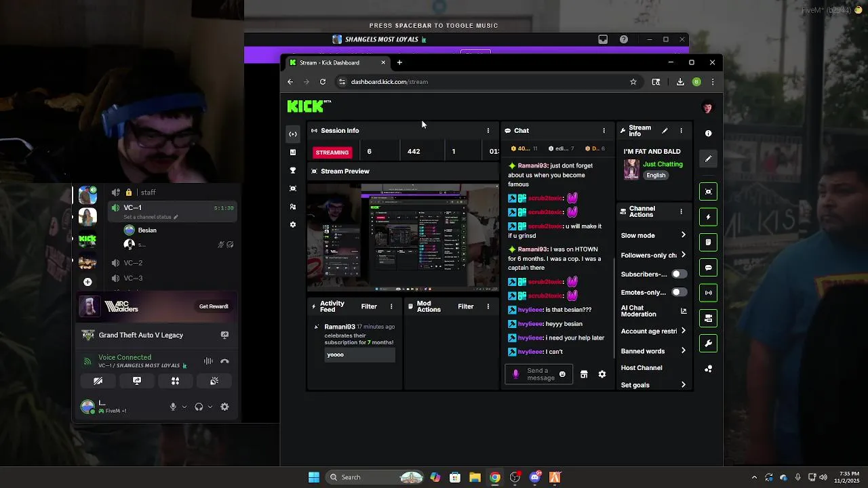Image resolution: width=868 pixels, height=488 pixels.
Task: Open Discord noise suppression waveform icon
Action: 208,361
